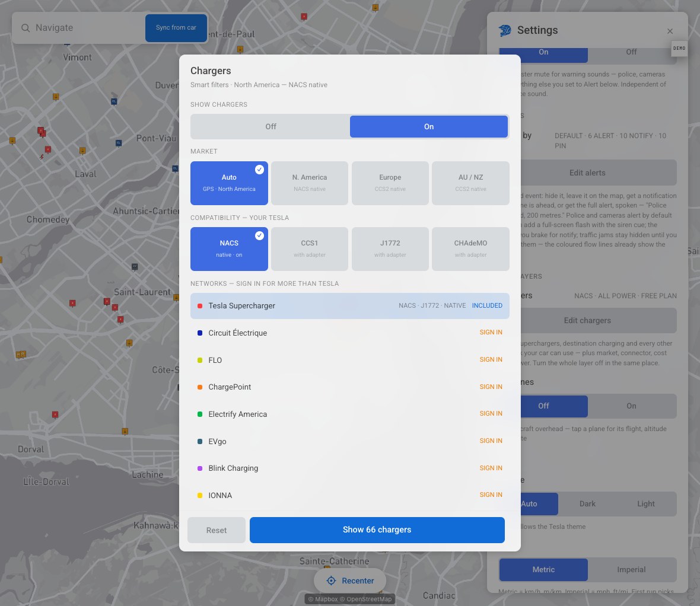Toggle CCS1 with adapter compatibility
Viewport: 700px width, 606px height.
coord(310,249)
